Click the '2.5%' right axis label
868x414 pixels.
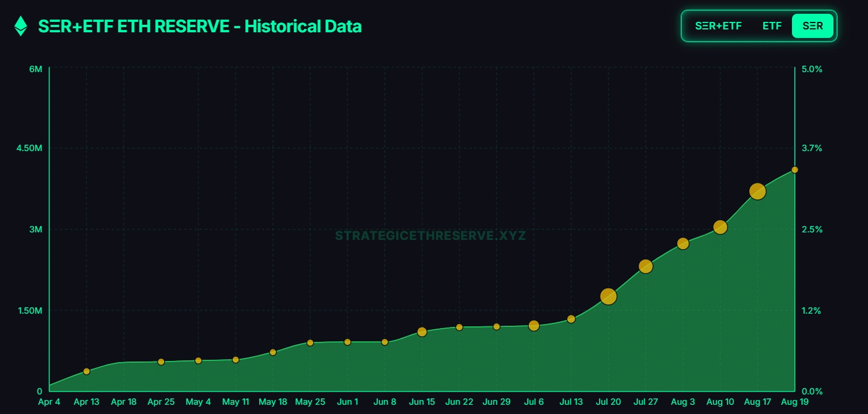click(x=812, y=229)
